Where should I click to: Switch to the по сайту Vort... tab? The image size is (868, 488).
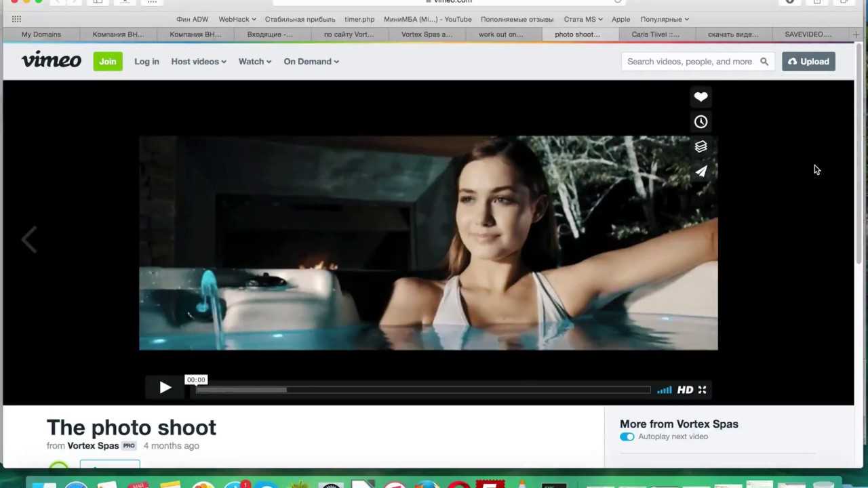coord(349,35)
